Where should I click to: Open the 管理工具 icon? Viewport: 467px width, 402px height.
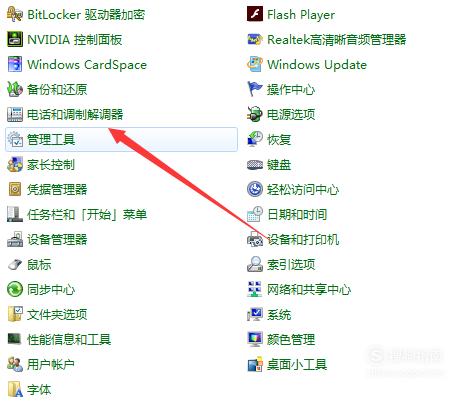coord(15,139)
